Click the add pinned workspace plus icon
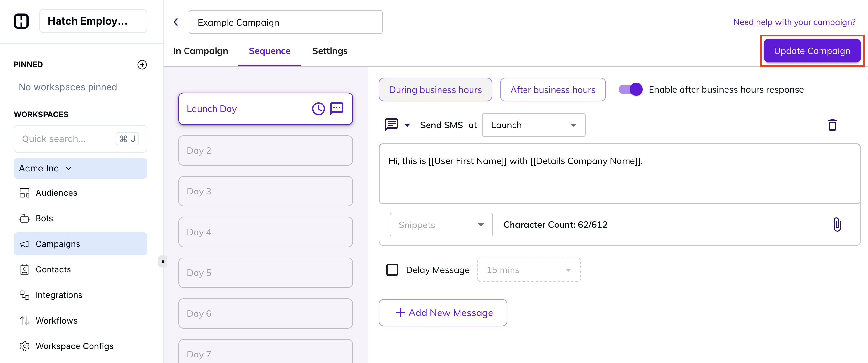This screenshot has width=868, height=363. 142,64
